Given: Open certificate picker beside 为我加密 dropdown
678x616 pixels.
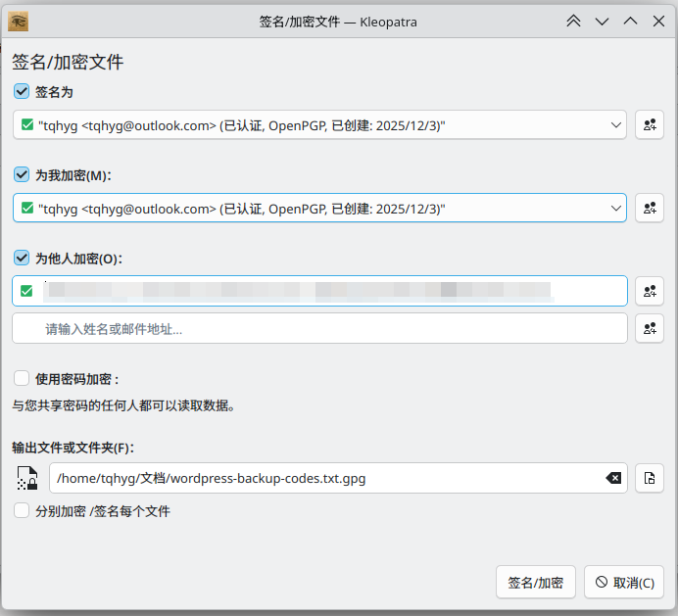Looking at the screenshot, I should pyautogui.click(x=649, y=209).
